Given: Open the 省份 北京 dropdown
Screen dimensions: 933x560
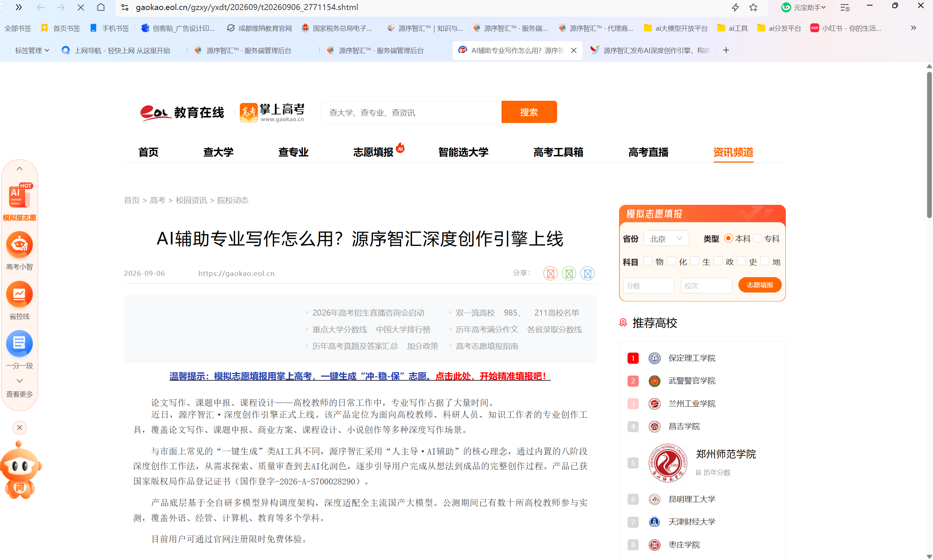Looking at the screenshot, I should 666,239.
